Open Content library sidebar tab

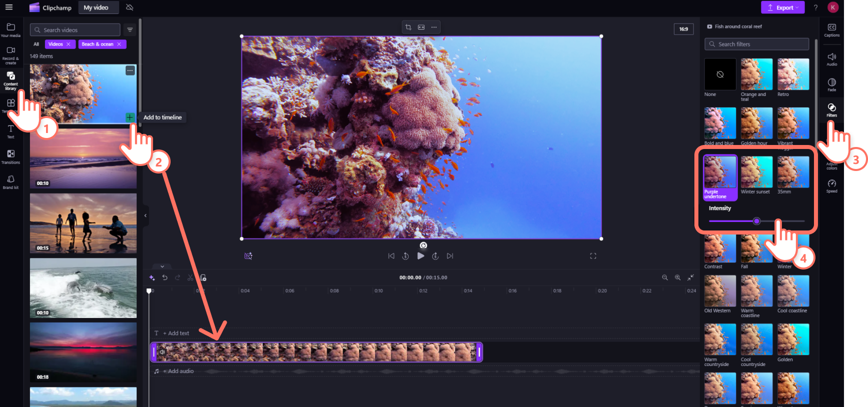coord(11,80)
